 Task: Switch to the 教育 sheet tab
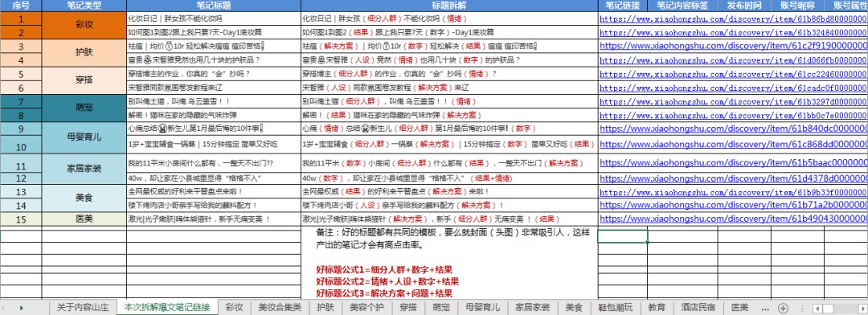click(657, 308)
